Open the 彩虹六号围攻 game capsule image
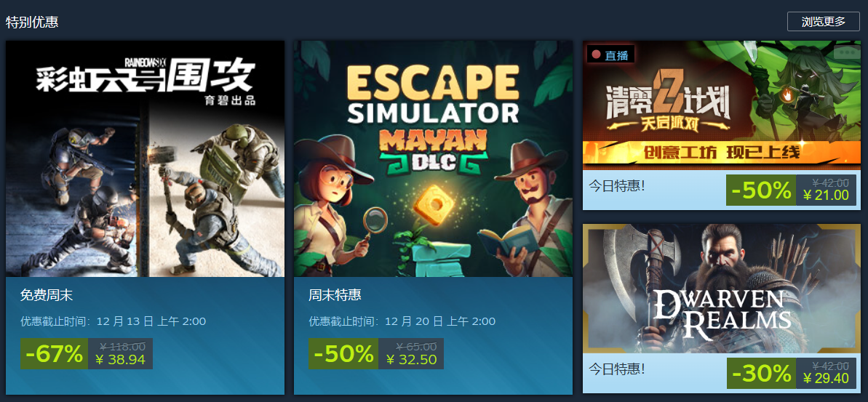 tap(145, 158)
